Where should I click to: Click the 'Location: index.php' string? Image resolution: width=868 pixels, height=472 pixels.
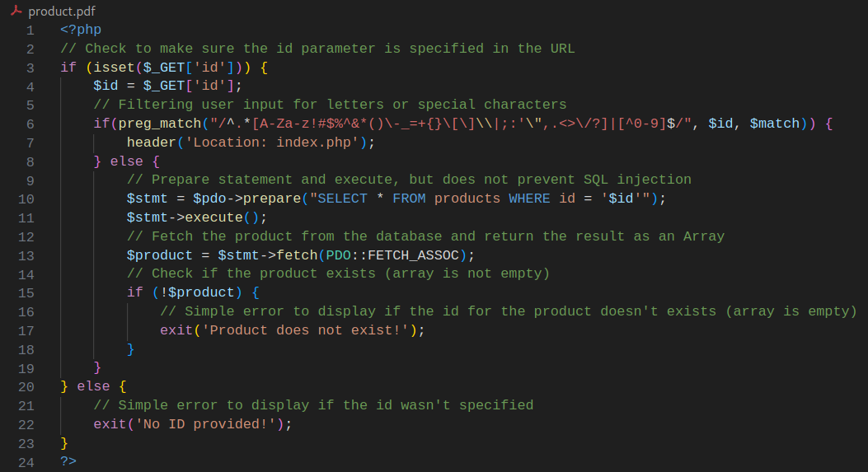pyautogui.click(x=272, y=143)
